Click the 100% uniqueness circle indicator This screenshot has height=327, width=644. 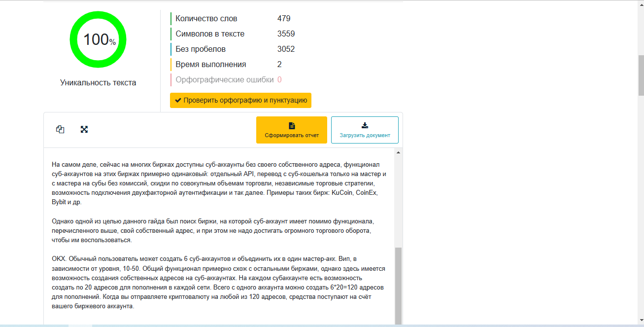[98, 39]
